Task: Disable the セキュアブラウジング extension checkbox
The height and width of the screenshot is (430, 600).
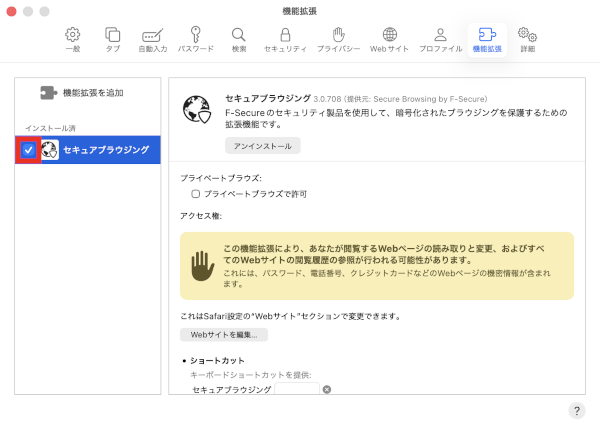Action: tap(29, 150)
